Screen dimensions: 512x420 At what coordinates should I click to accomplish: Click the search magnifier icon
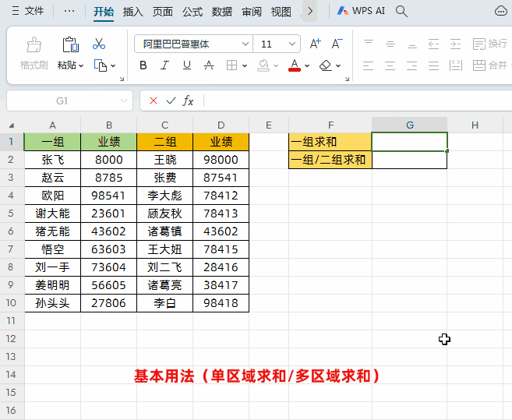tap(401, 12)
